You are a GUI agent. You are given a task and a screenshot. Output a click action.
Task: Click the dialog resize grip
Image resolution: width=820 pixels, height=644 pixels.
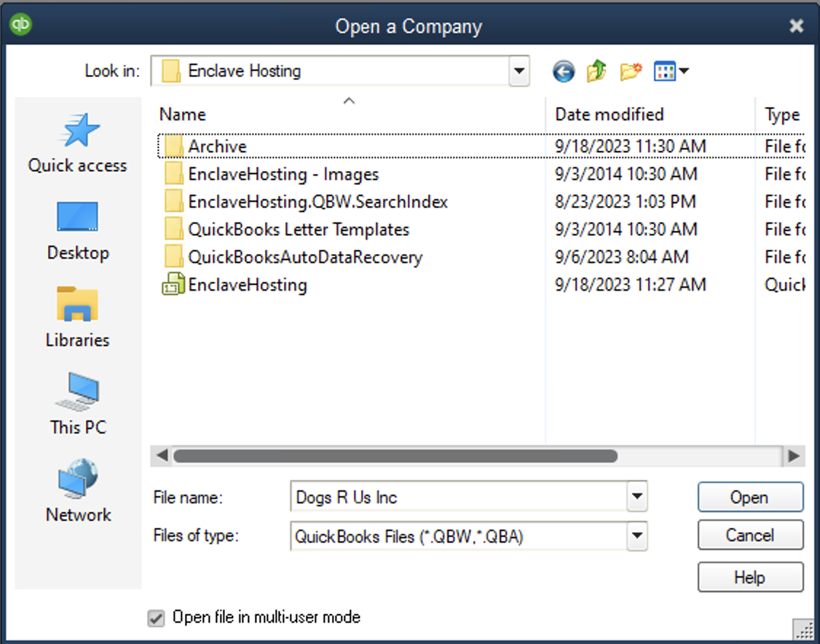[x=804, y=629]
